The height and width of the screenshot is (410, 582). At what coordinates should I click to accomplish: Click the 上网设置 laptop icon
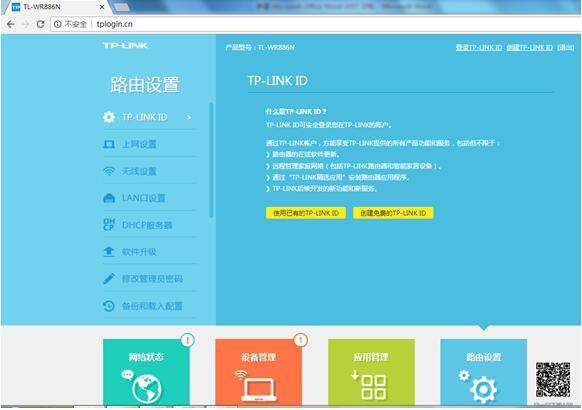(x=109, y=144)
